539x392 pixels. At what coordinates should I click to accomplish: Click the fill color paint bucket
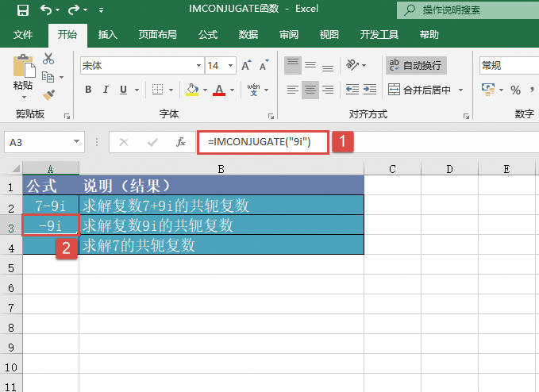coord(191,90)
